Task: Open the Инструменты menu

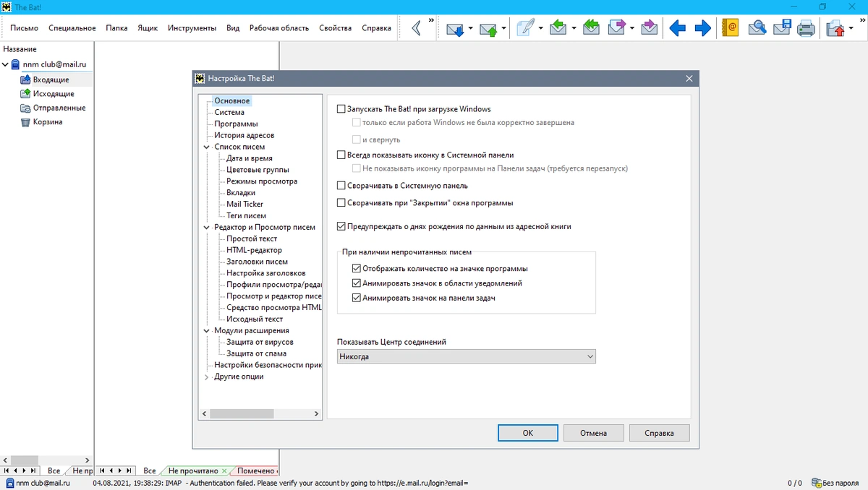Action: (192, 28)
